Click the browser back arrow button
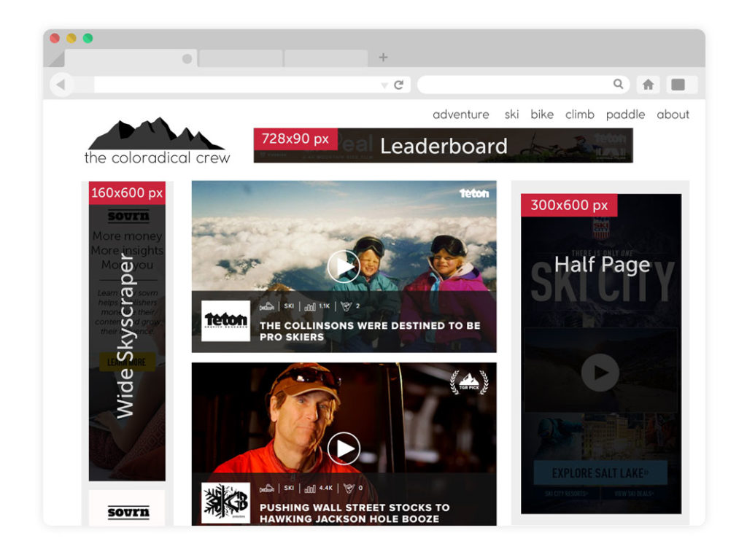This screenshot has height=560, width=747. pyautogui.click(x=61, y=85)
